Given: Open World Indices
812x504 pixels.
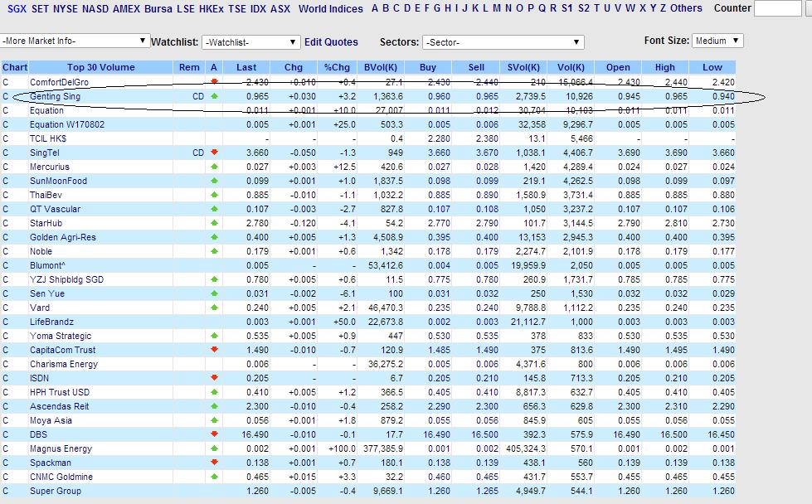Looking at the screenshot, I should tap(331, 9).
